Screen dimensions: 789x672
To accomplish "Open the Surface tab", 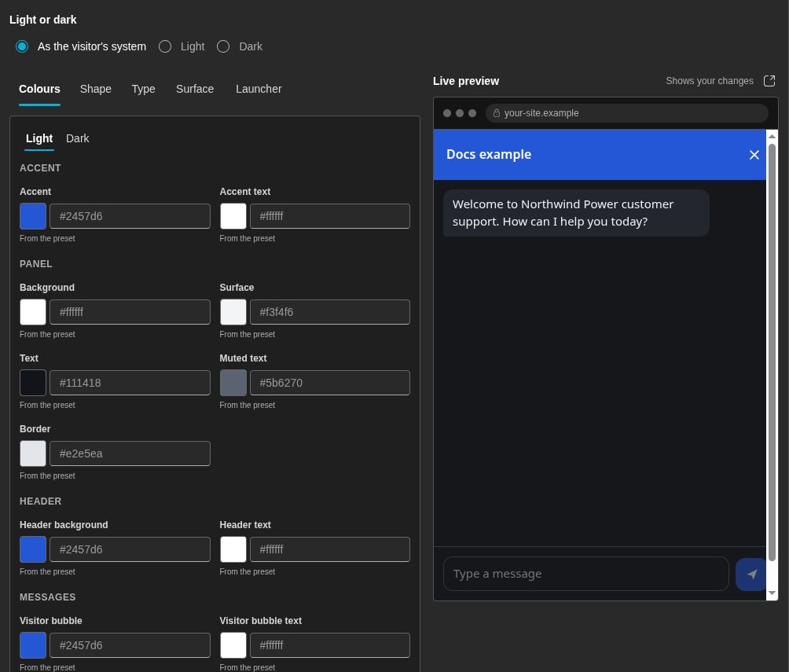I will (195, 89).
